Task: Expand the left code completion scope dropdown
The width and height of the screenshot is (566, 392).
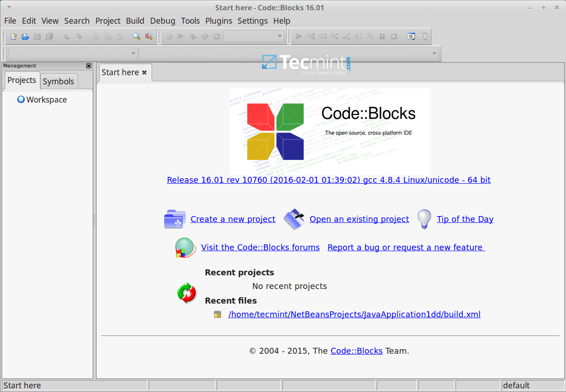Action: click(73, 53)
